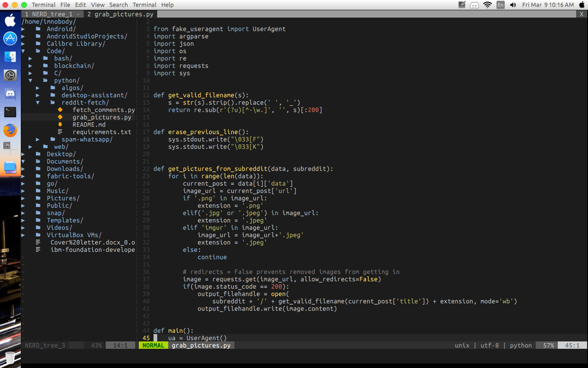
Task: Open System Preferences gear in dock
Action: pos(10,75)
